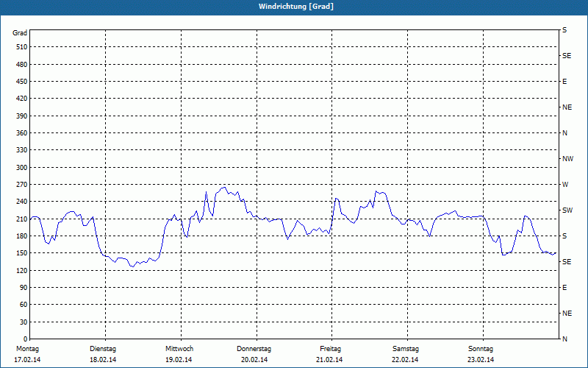The width and height of the screenshot is (588, 368).
Task: Click the '510' value on the degree axis
Action: pyautogui.click(x=22, y=47)
